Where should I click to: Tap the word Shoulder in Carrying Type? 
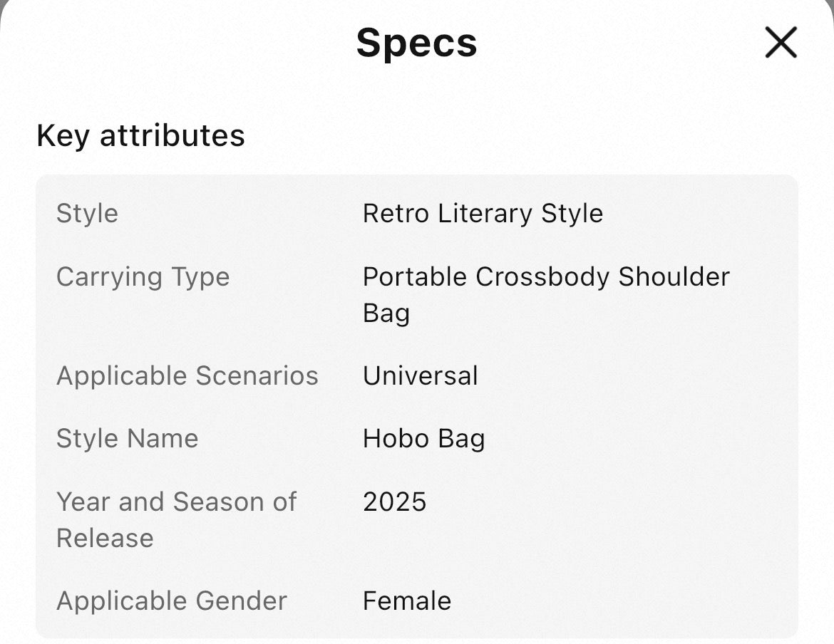tap(674, 276)
